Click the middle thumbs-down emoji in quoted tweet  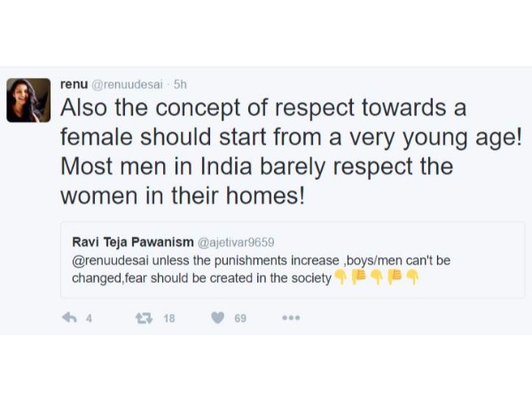click(376, 278)
